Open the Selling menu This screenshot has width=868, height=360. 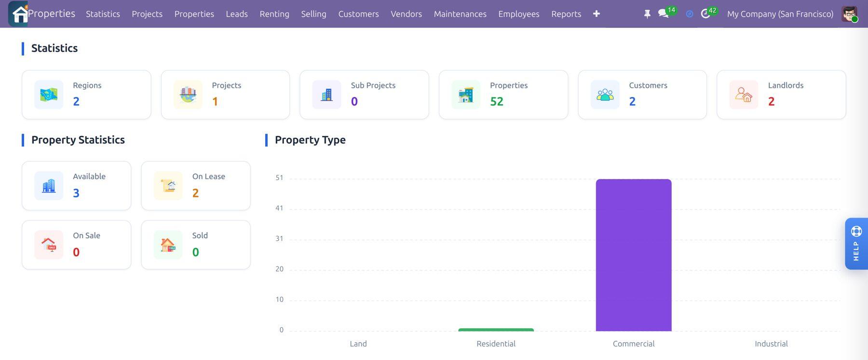point(313,14)
